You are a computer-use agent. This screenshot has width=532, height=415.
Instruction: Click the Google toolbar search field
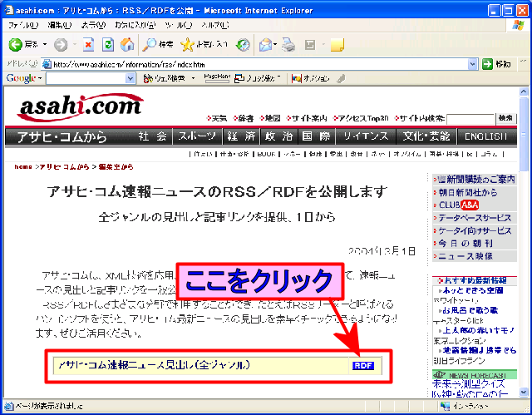86,78
